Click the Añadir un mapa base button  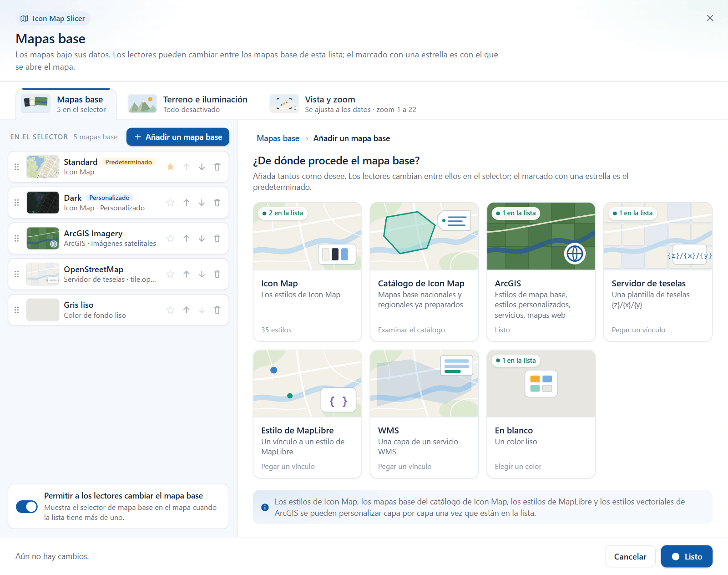(178, 137)
